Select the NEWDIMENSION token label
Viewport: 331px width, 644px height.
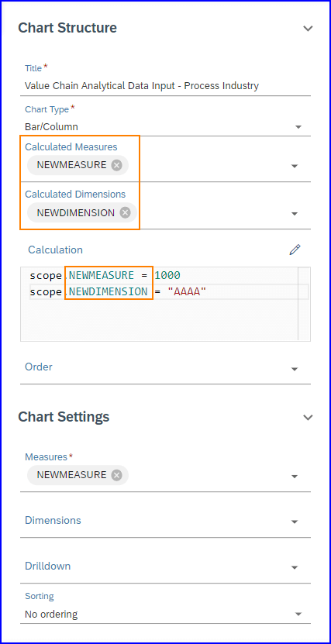(x=76, y=213)
